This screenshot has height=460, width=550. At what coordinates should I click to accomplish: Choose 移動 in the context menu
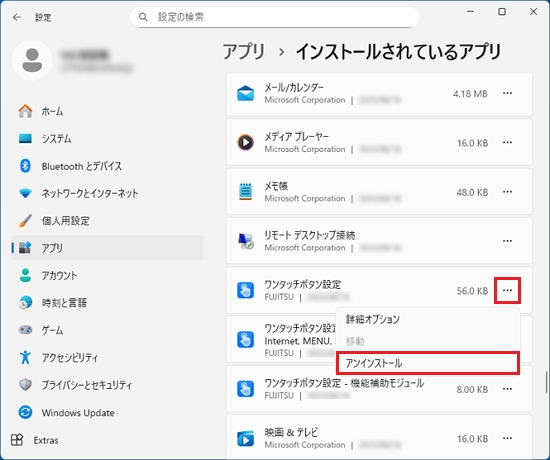click(428, 341)
